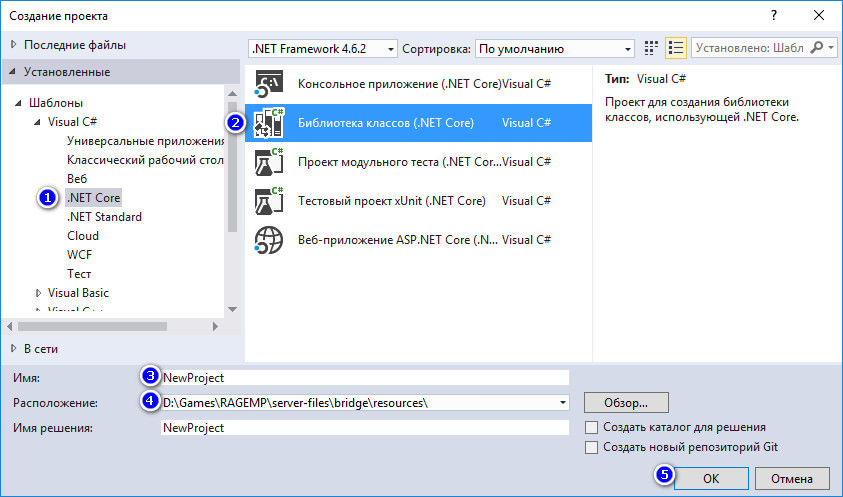Open the help question mark button
The width and height of the screenshot is (843, 497).
[774, 16]
